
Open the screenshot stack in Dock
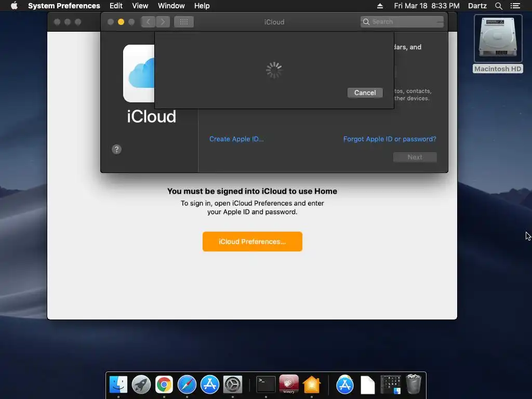click(391, 384)
